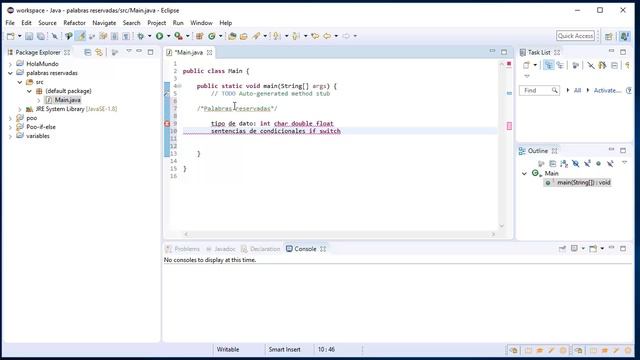Click editor vertical scrollbar down arrow
Screen dimensions: 640x360
502,226
